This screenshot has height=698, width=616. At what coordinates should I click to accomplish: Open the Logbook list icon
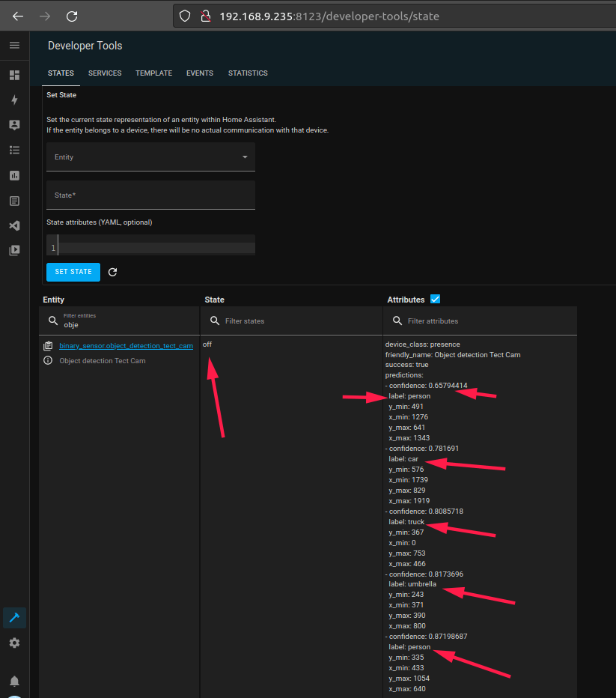(x=15, y=150)
